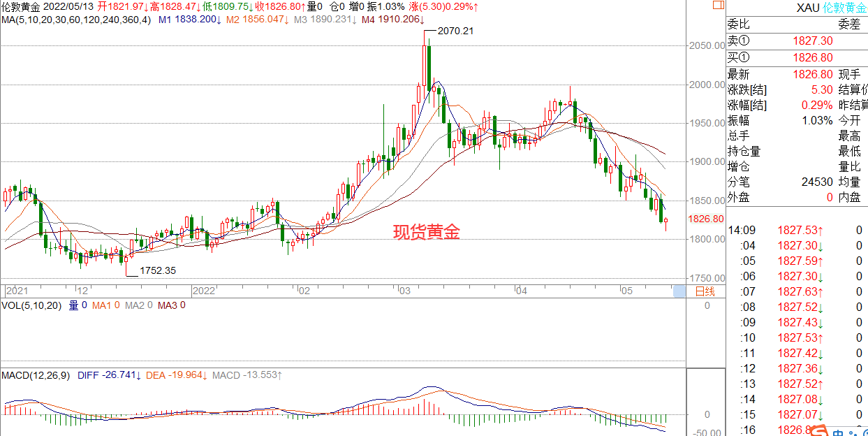Click the 2022 marker on the time axis
The image size is (868, 436).
[204, 291]
